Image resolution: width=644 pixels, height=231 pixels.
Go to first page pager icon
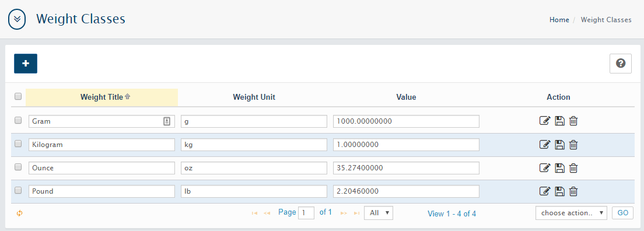click(254, 213)
